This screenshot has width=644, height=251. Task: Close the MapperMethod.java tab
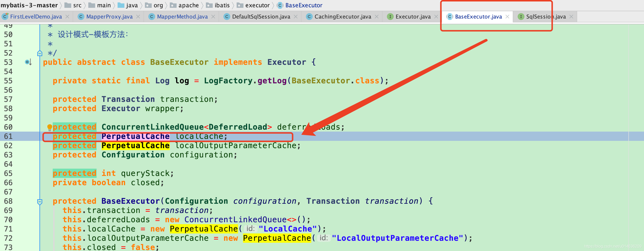[213, 17]
